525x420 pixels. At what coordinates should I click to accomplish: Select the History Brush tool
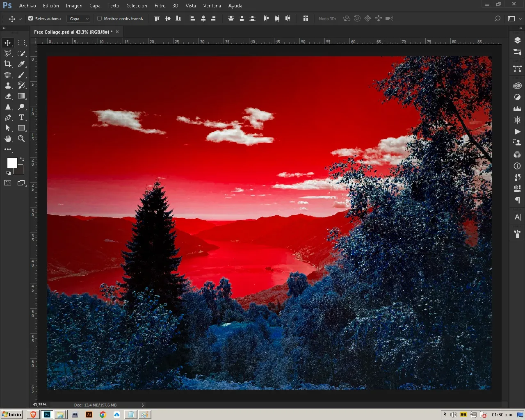click(x=21, y=85)
